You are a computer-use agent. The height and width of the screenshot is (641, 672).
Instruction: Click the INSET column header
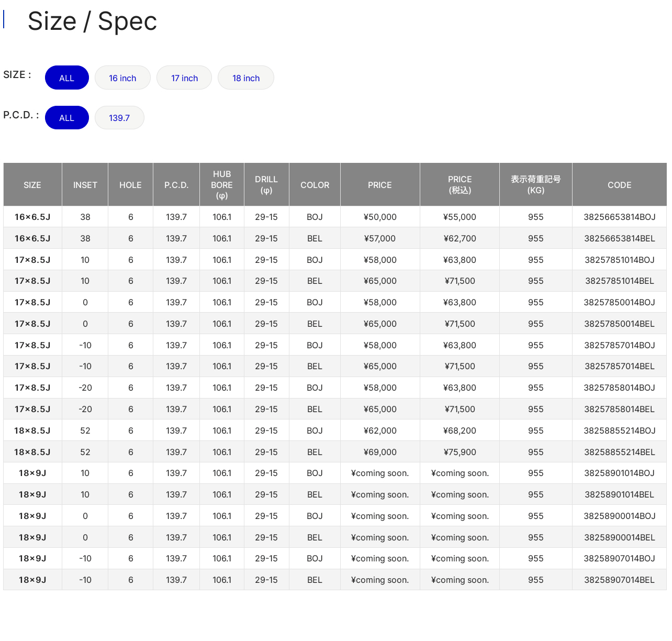85,185
